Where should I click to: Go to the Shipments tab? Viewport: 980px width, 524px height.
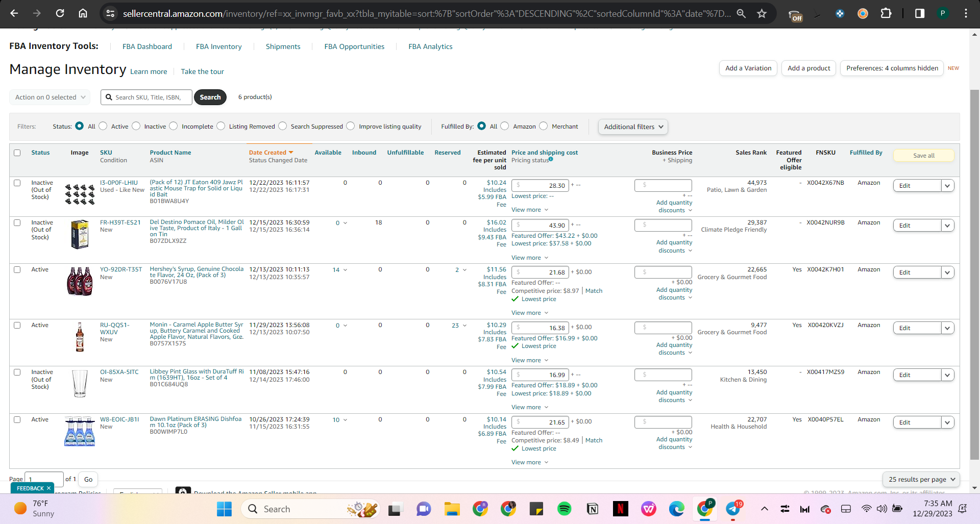[x=283, y=46]
